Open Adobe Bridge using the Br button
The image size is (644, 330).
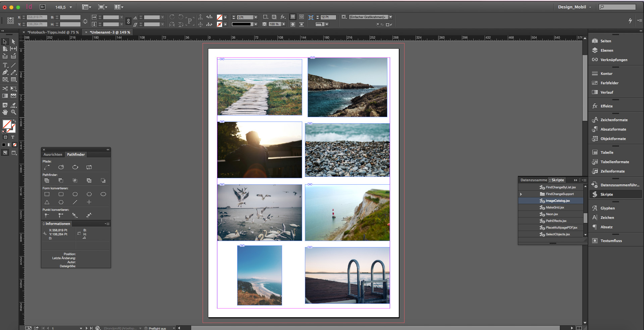click(43, 7)
